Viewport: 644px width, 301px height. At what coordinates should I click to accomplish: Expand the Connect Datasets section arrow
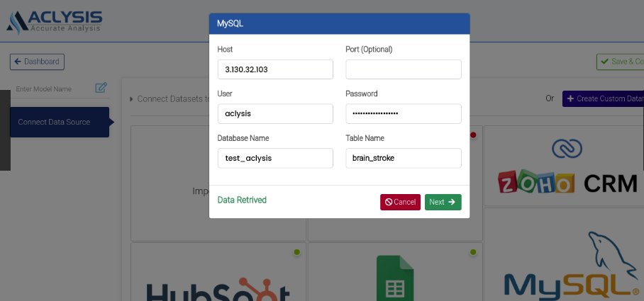coord(131,99)
